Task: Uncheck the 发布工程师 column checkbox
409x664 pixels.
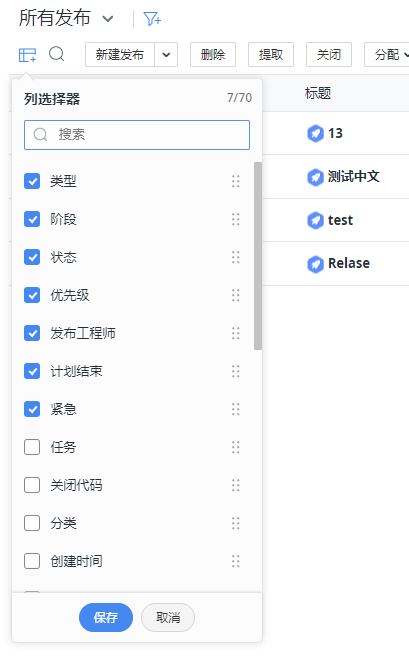Action: (x=32, y=333)
